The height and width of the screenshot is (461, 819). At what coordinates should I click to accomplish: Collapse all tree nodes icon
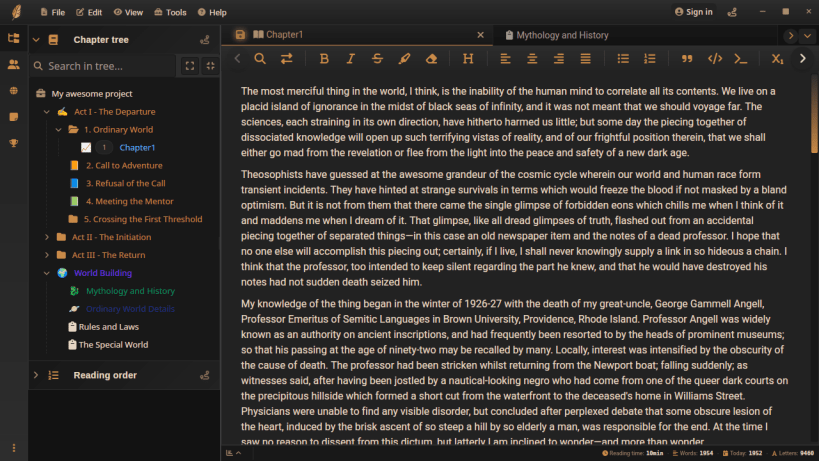click(210, 66)
